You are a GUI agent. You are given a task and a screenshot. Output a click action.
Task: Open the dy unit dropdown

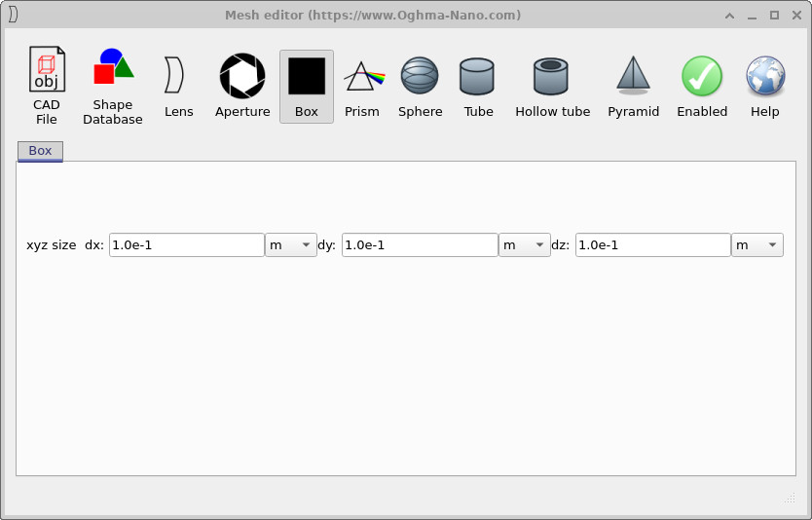pos(524,245)
